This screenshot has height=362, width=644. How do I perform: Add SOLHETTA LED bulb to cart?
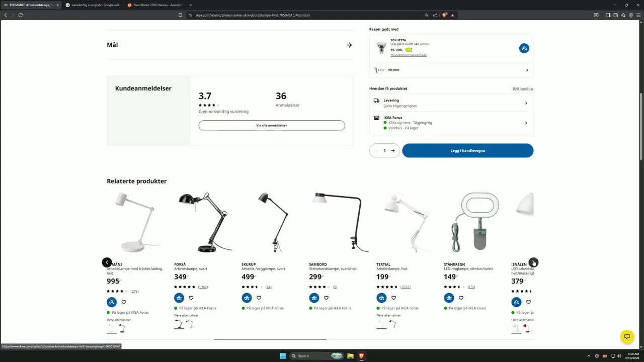tap(524, 48)
